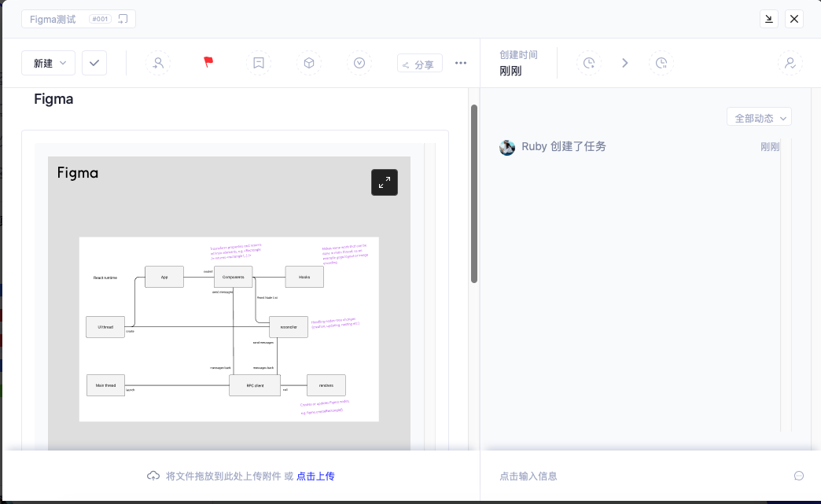Viewport: 821px width, 504px height.
Task: Click the bookmark tag icon
Action: (258, 63)
